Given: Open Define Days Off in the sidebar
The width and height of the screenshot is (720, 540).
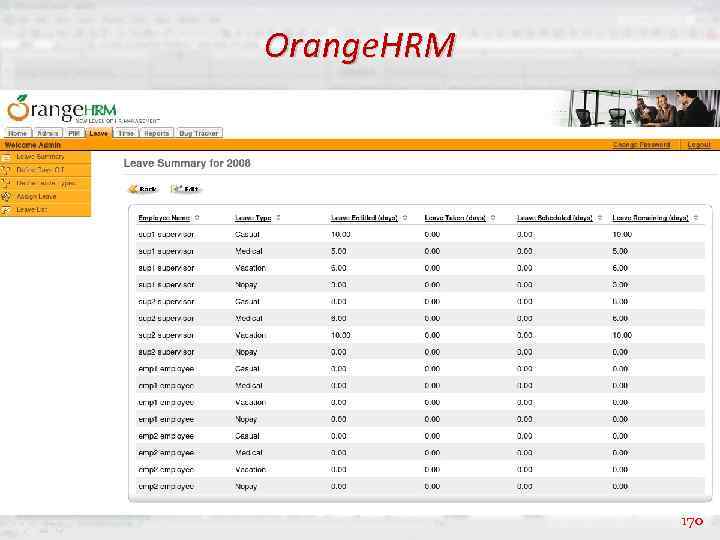Looking at the screenshot, I should (40, 170).
